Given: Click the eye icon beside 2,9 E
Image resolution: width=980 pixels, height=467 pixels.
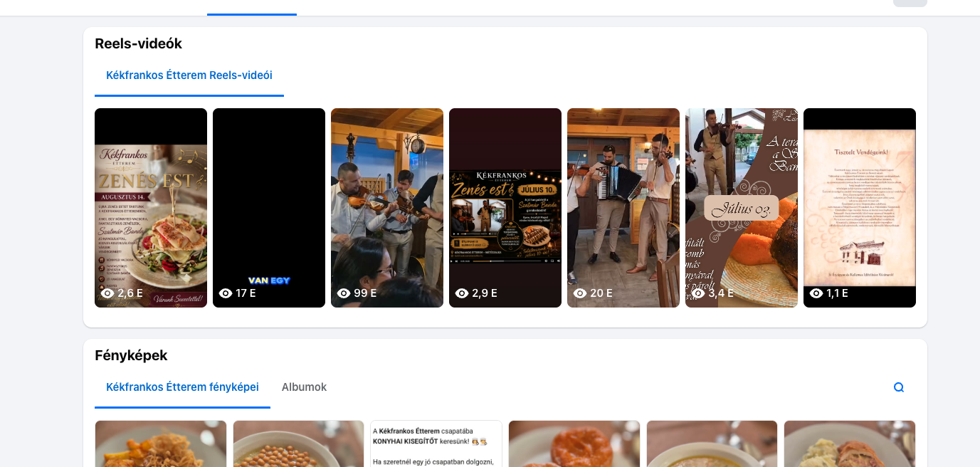Looking at the screenshot, I should 462,293.
